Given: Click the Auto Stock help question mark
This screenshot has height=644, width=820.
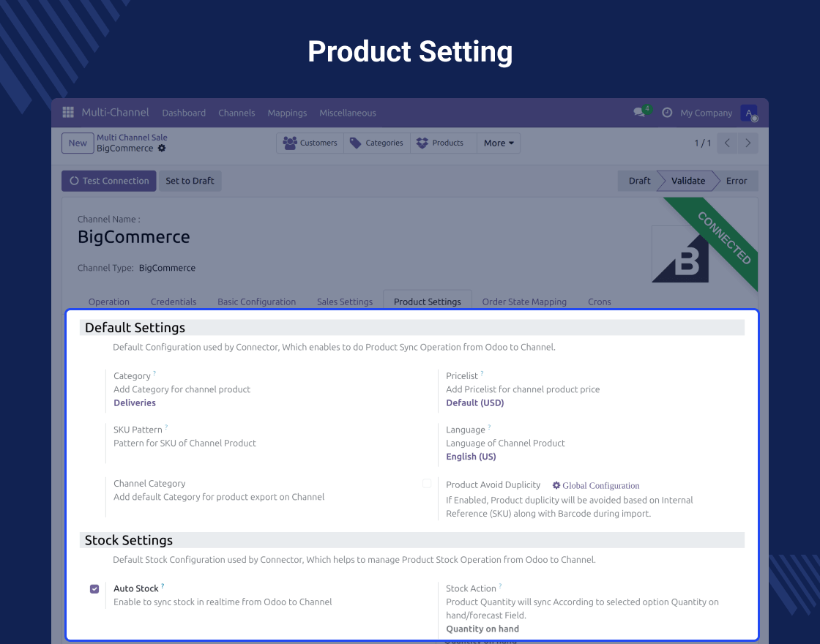Looking at the screenshot, I should [x=163, y=586].
